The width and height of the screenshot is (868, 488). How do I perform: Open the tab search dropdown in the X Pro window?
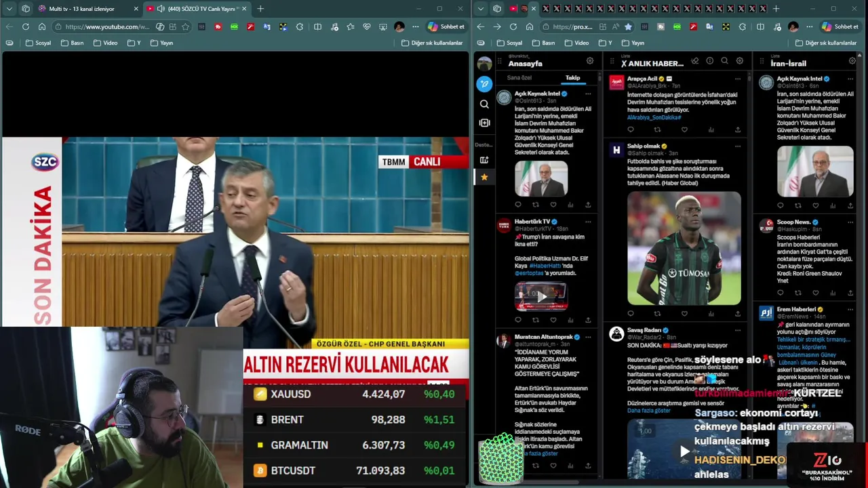(x=481, y=9)
